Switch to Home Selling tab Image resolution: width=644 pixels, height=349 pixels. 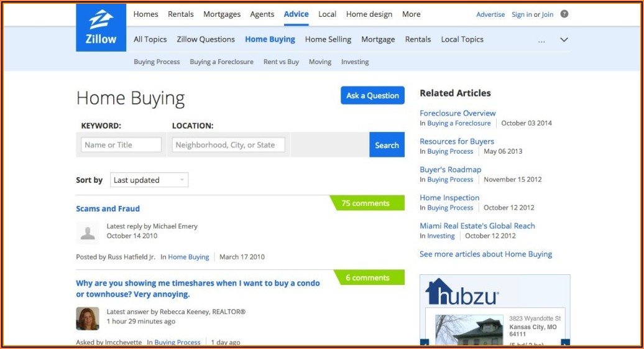point(328,39)
